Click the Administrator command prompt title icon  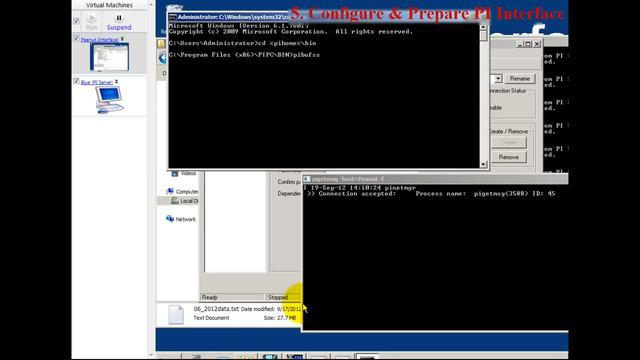(173, 17)
